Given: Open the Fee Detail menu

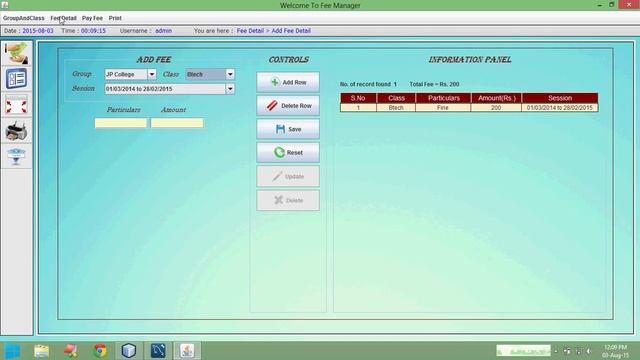Looking at the screenshot, I should pos(63,18).
